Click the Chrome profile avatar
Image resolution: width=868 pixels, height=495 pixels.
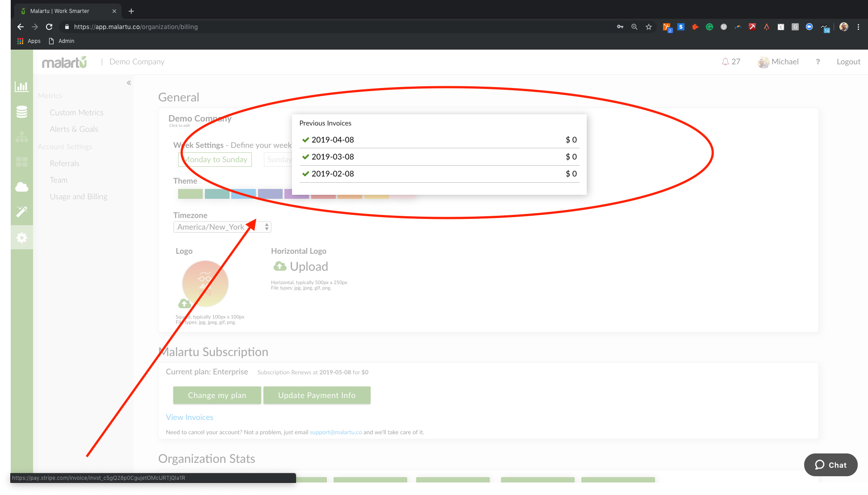[x=843, y=27]
